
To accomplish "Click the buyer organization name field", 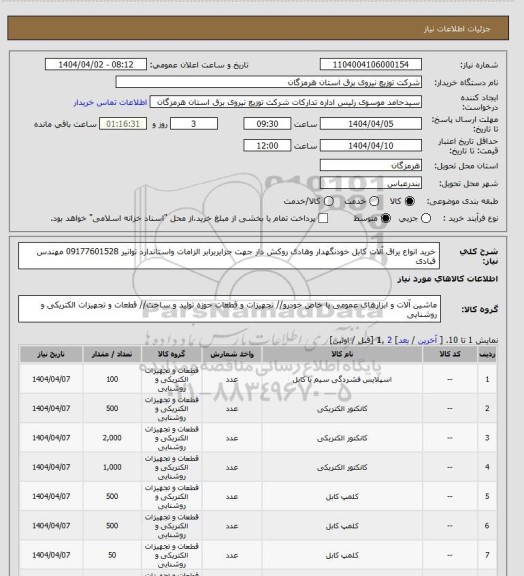I will tap(268, 82).
